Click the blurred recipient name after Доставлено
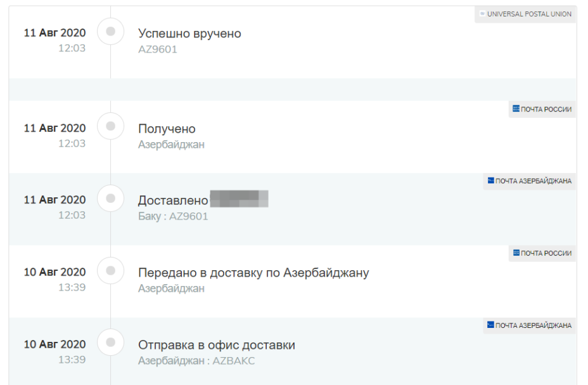588x385 pixels. tap(239, 199)
